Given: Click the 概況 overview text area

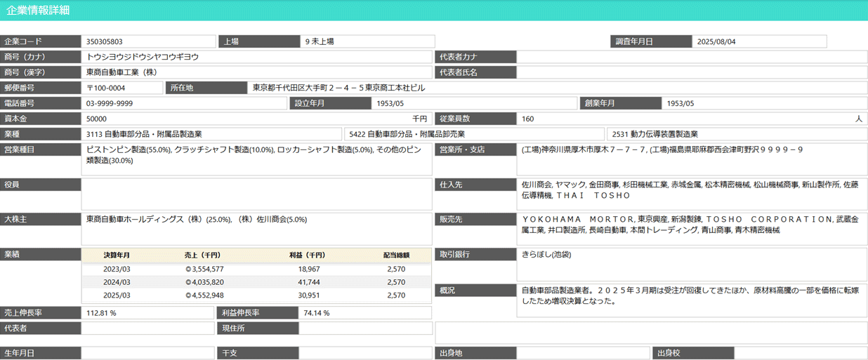Looking at the screenshot, I should point(692,300).
